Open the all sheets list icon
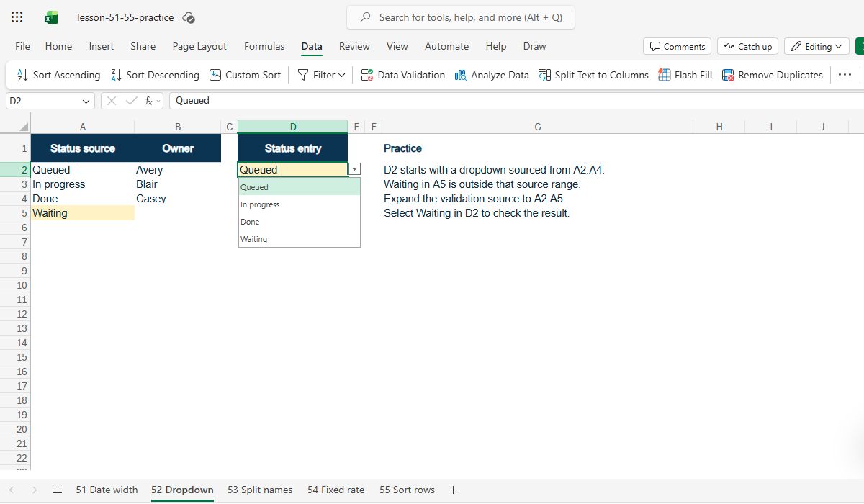The image size is (864, 504). [58, 490]
